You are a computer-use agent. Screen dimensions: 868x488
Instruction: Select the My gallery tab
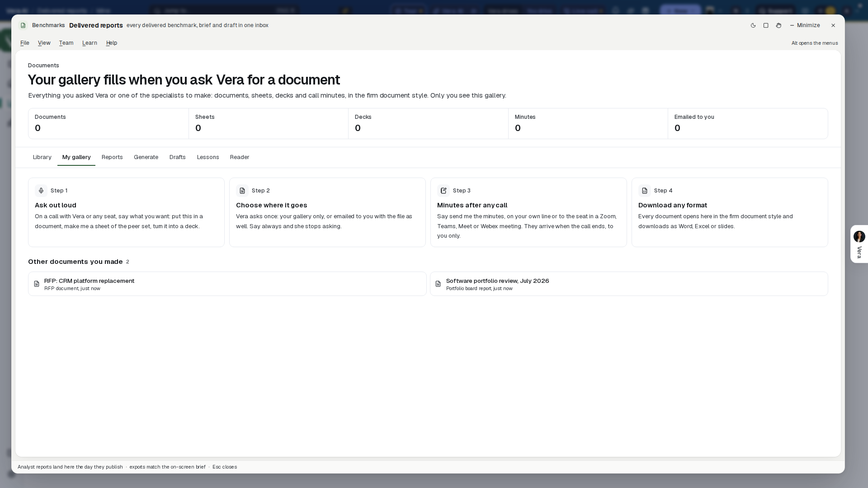(x=76, y=157)
